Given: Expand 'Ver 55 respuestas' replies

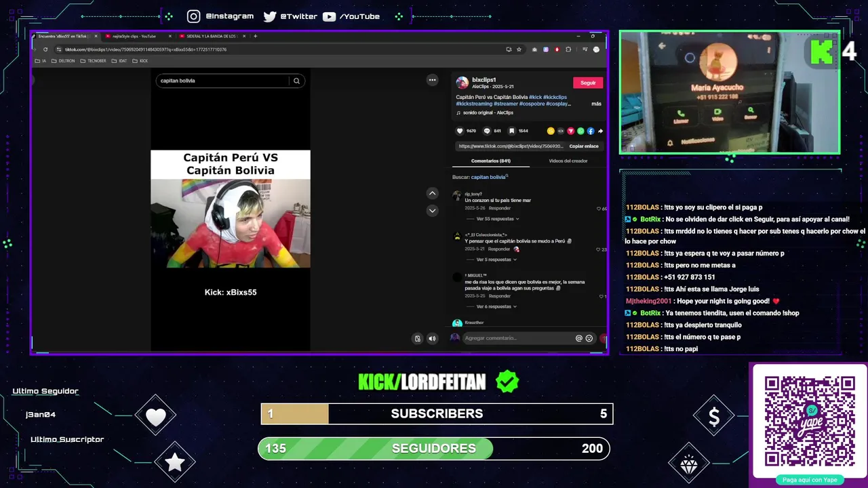Looking at the screenshot, I should click(498, 219).
